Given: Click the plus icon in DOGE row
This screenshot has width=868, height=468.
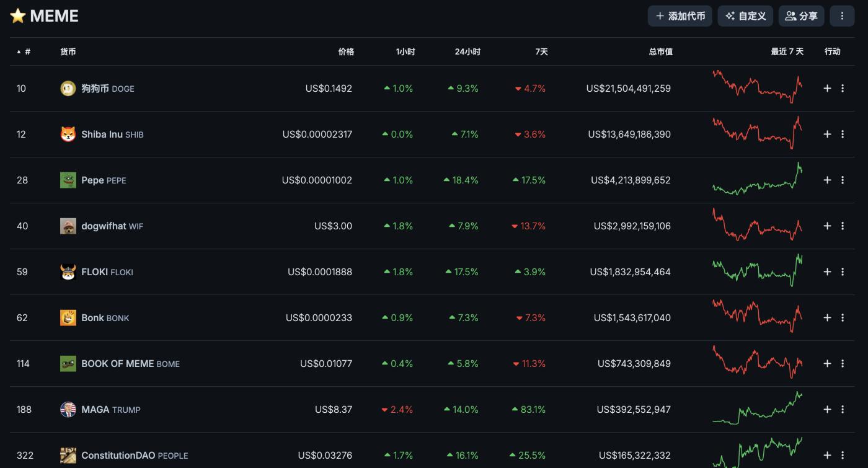Looking at the screenshot, I should [827, 89].
